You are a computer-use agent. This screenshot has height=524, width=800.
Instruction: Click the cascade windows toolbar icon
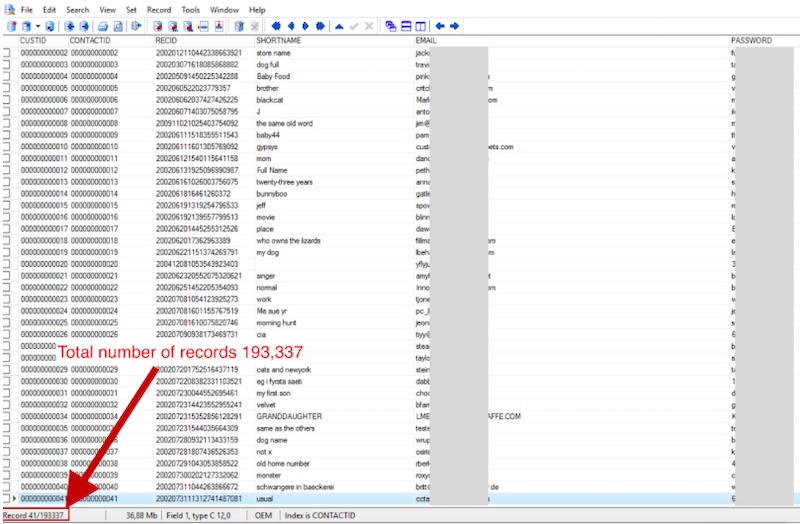(391, 26)
